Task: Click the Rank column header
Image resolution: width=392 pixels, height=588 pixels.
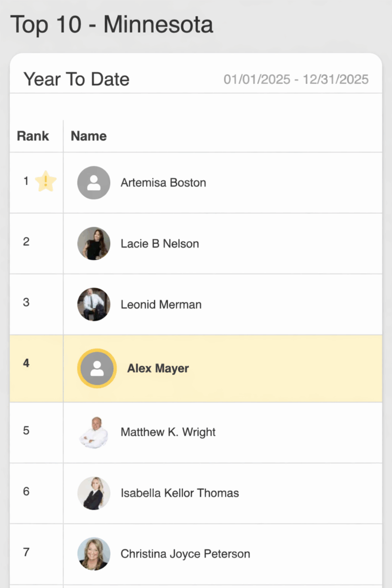Action: click(33, 136)
